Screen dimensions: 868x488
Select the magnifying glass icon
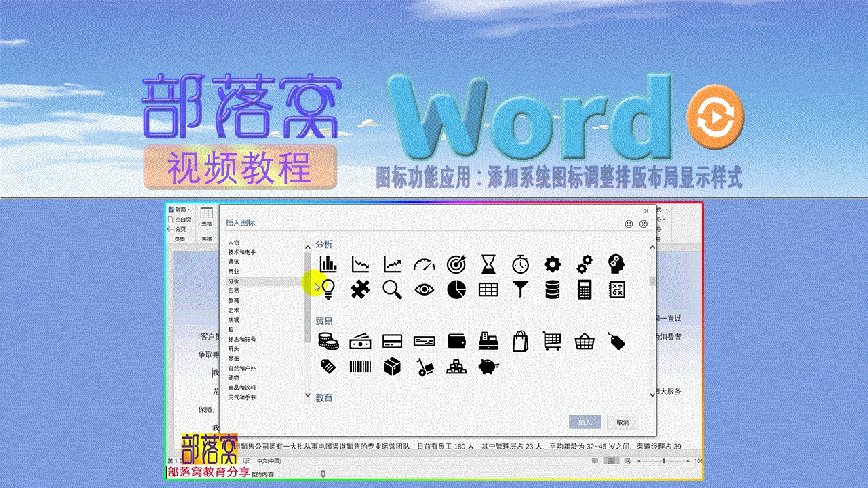click(393, 289)
